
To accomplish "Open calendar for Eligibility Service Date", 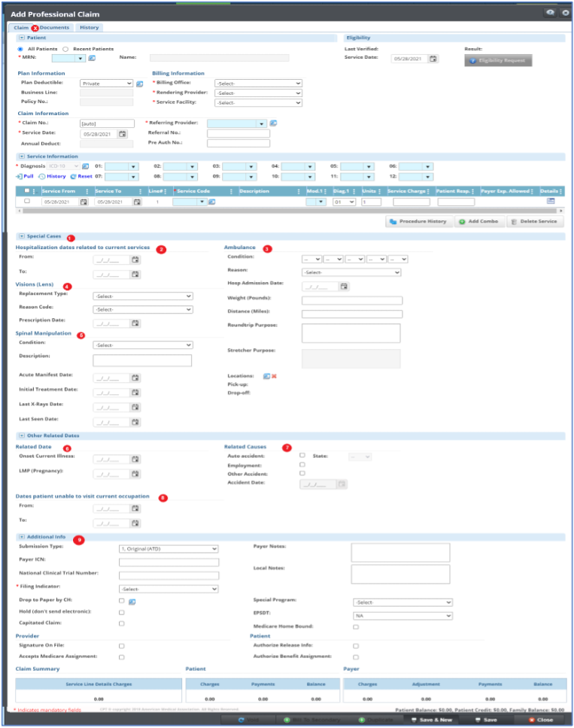I will tap(433, 58).
